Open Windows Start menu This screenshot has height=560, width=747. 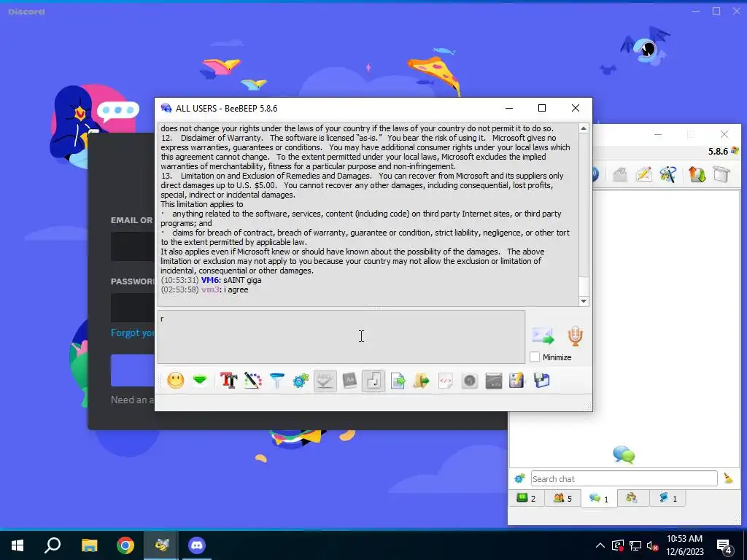pos(18,545)
